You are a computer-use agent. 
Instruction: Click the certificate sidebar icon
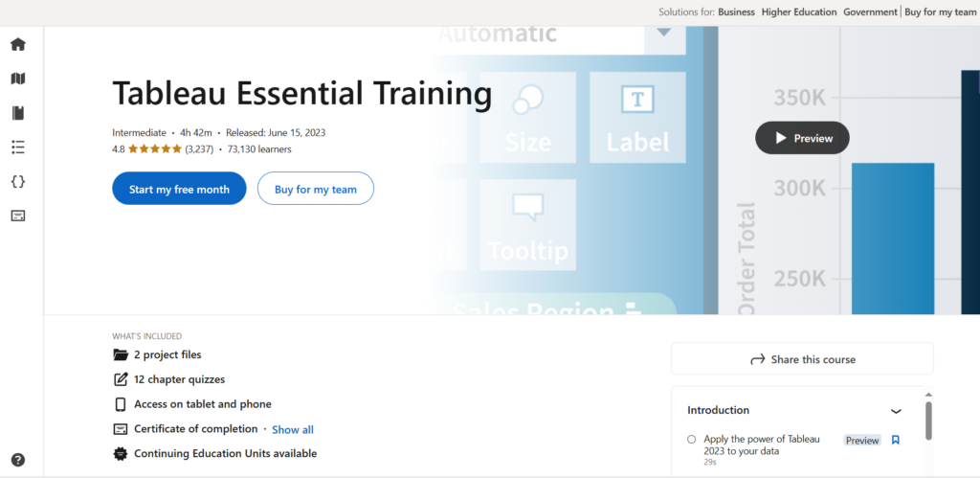pos(18,216)
